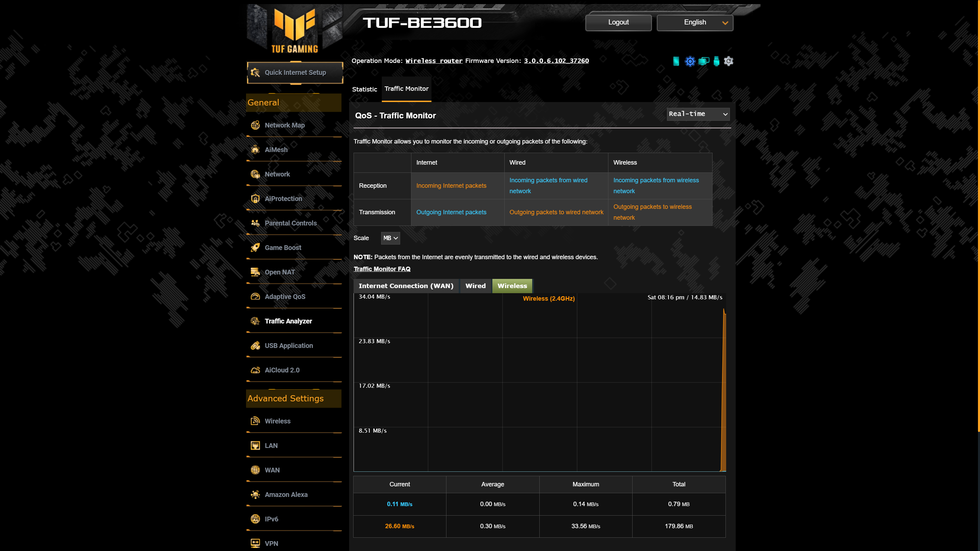Click Quick Internet Setup button

[x=295, y=72]
